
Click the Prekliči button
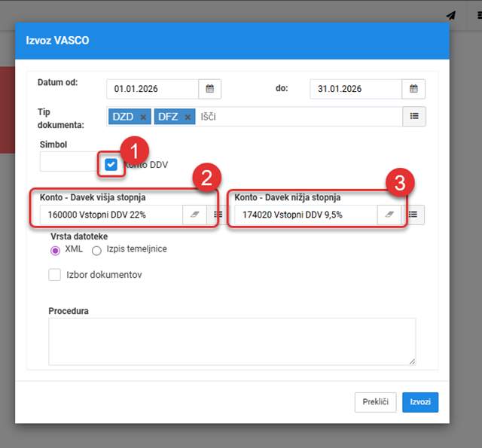[375, 402]
